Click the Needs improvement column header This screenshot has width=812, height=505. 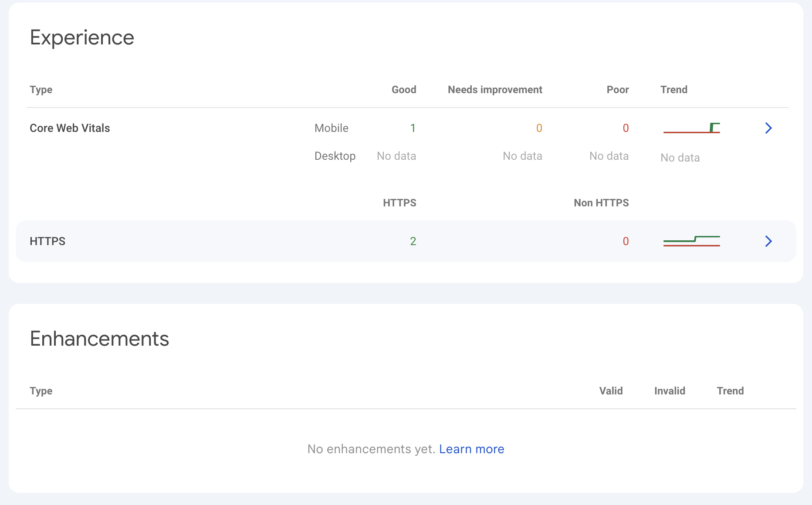(495, 90)
